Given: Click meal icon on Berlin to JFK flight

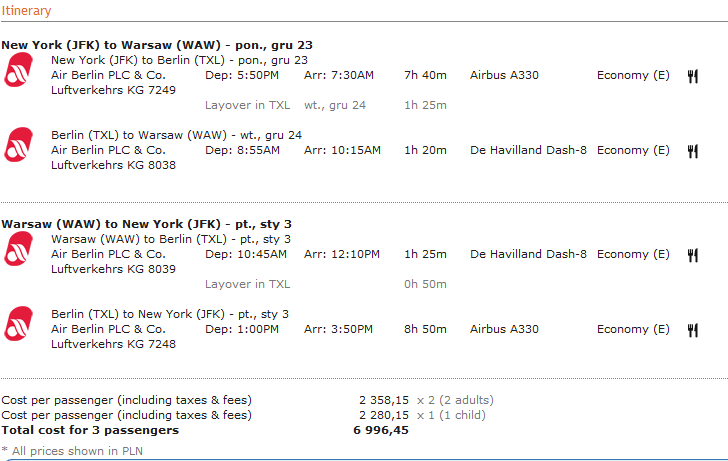Looking at the screenshot, I should pos(693,330).
